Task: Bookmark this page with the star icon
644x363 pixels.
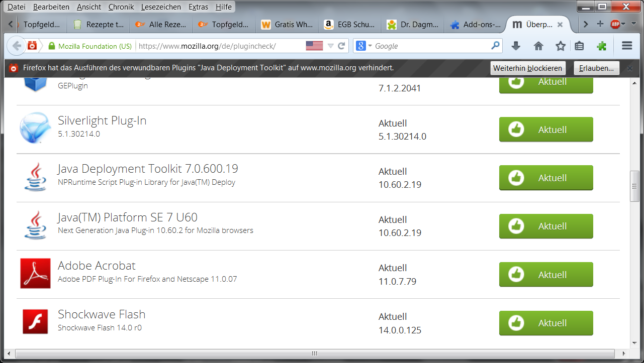Action: tap(561, 46)
